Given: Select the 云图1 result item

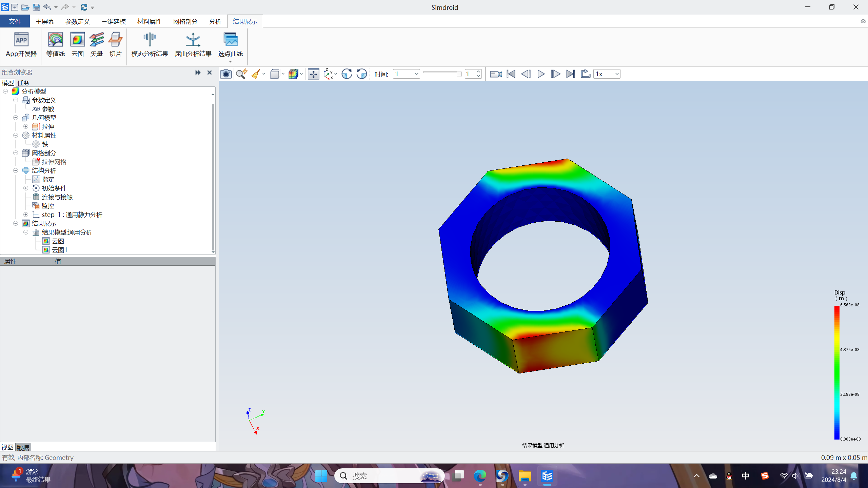Looking at the screenshot, I should coord(60,250).
